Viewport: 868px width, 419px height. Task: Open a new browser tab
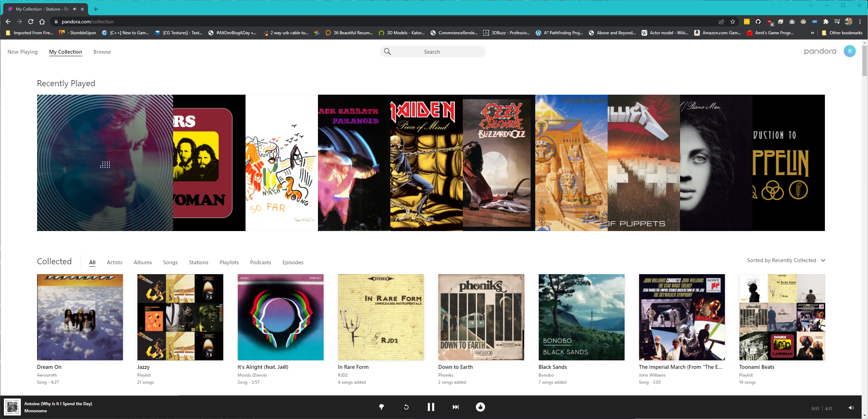point(96,9)
